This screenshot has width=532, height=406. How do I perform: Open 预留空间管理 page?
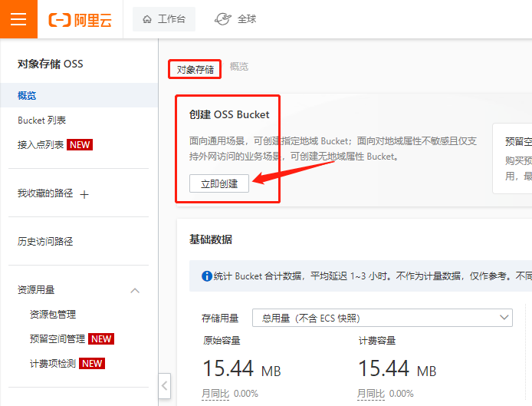tap(57, 339)
